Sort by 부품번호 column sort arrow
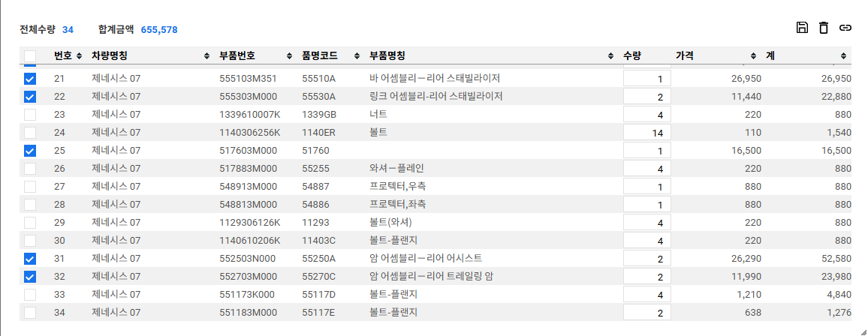This screenshot has height=336, width=868. (x=289, y=56)
